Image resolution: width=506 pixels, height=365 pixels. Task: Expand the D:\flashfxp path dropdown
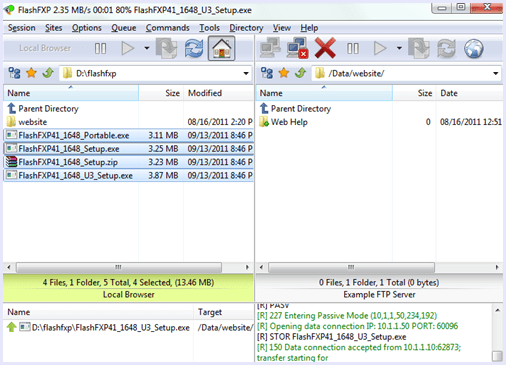pos(246,73)
